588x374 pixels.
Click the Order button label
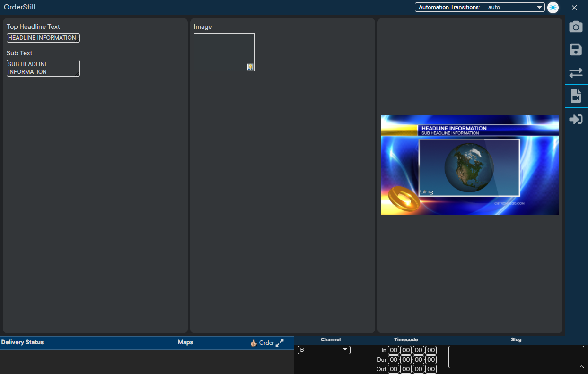point(266,343)
